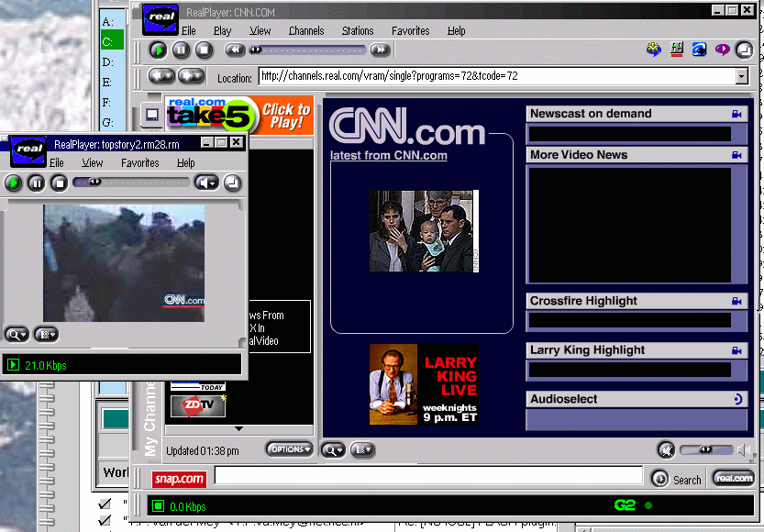The image size is (764, 532).
Task: Open the Location address dropdown arrow
Action: (x=742, y=76)
